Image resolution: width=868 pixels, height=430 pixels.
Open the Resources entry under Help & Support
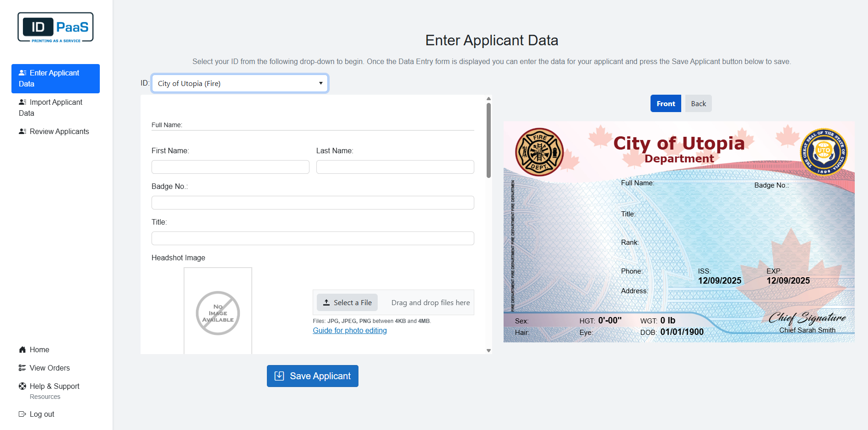click(45, 397)
